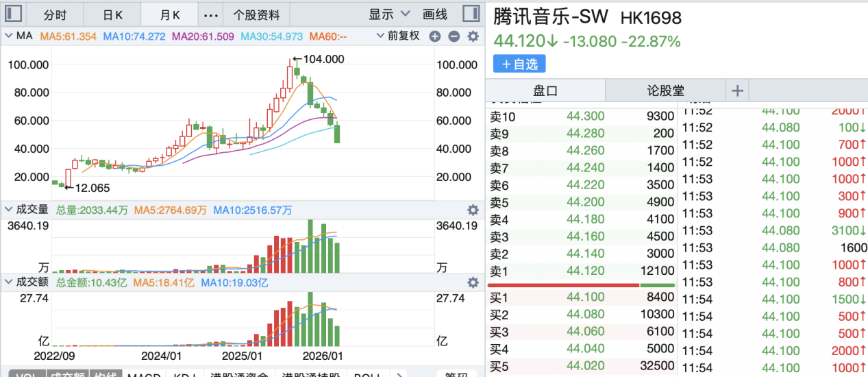This screenshot has height=377, width=868.
Task: Collapse the 成交额 panel chevron
Action: [9, 282]
